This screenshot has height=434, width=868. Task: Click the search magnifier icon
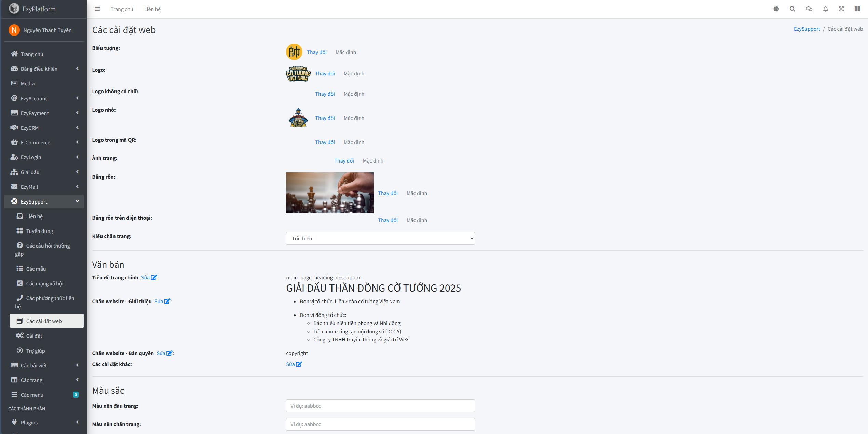pyautogui.click(x=792, y=9)
